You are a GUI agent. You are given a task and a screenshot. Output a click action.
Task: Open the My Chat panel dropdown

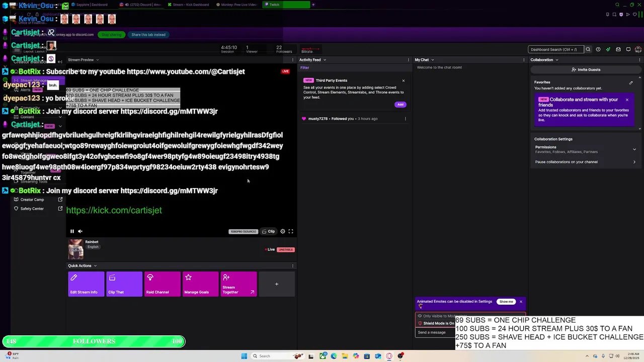[433, 60]
